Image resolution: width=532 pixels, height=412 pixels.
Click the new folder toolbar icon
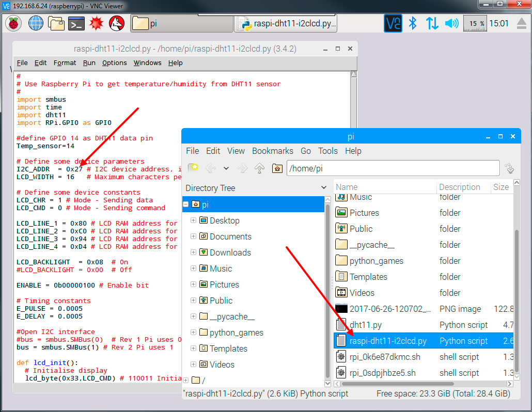(x=193, y=168)
